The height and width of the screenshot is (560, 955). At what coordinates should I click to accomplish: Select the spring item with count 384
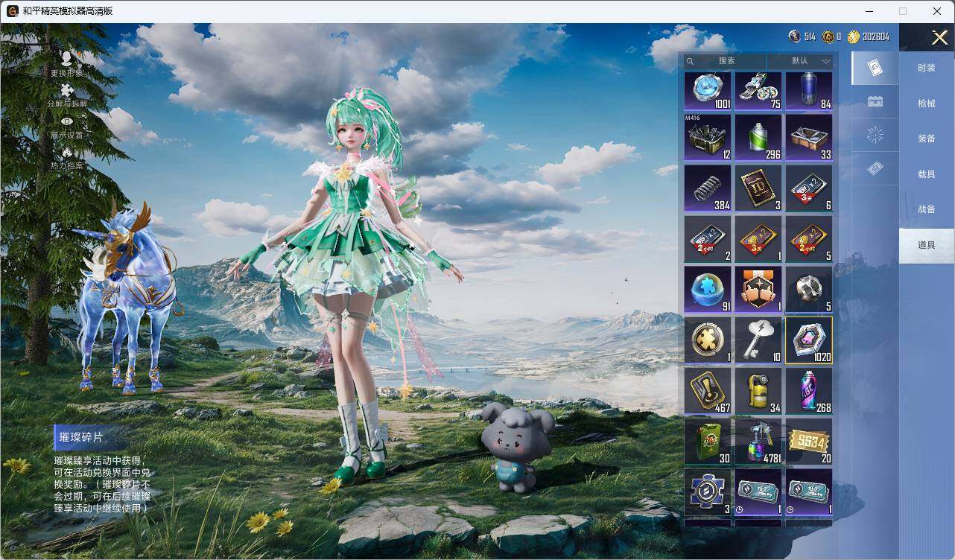708,188
